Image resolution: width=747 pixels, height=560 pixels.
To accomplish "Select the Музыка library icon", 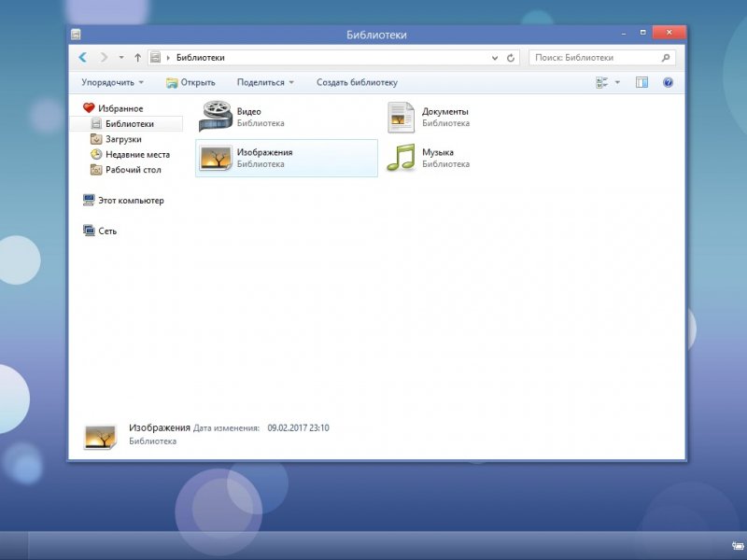I will tap(402, 158).
